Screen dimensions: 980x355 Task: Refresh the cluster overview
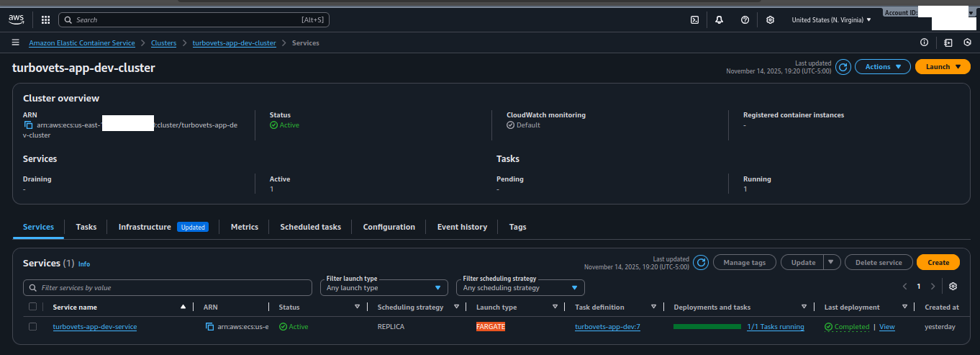pos(843,67)
